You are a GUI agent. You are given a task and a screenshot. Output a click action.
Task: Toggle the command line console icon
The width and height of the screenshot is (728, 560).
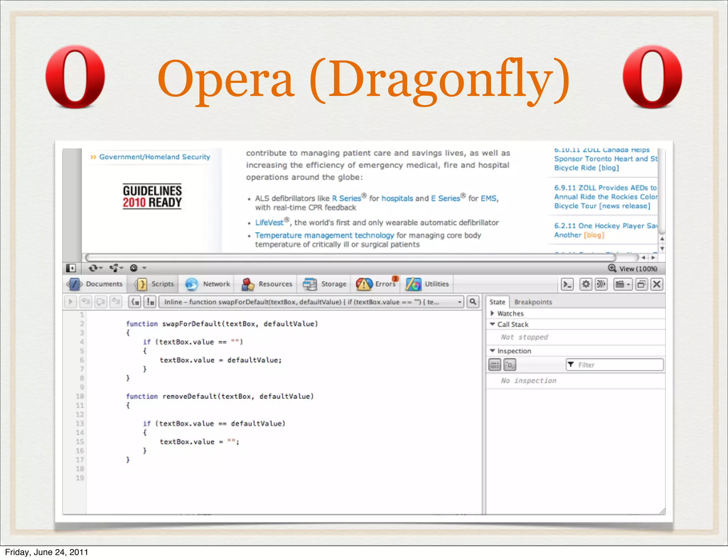tap(567, 284)
